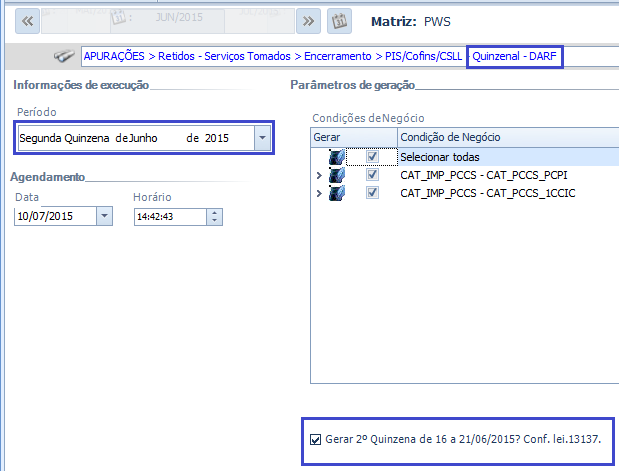Select row CAT_IMP_PCCS - CAT_PCCS_1CCIC text

pos(488,193)
